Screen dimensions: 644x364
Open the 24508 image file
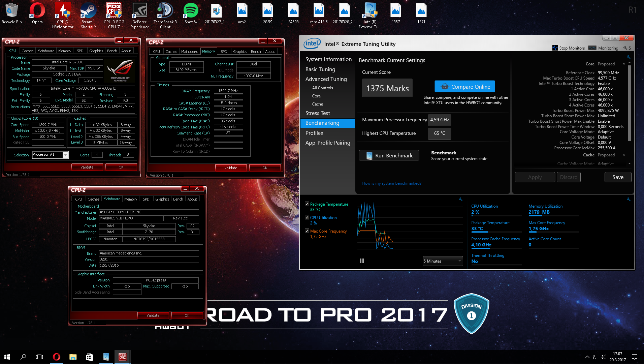[x=293, y=13]
